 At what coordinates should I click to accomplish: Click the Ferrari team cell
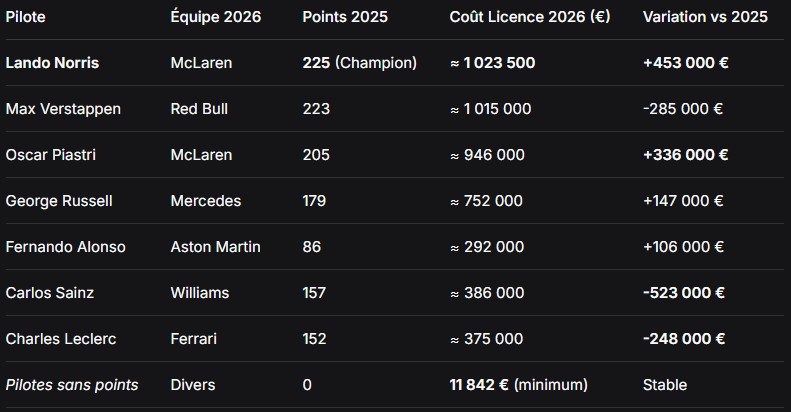pos(196,339)
